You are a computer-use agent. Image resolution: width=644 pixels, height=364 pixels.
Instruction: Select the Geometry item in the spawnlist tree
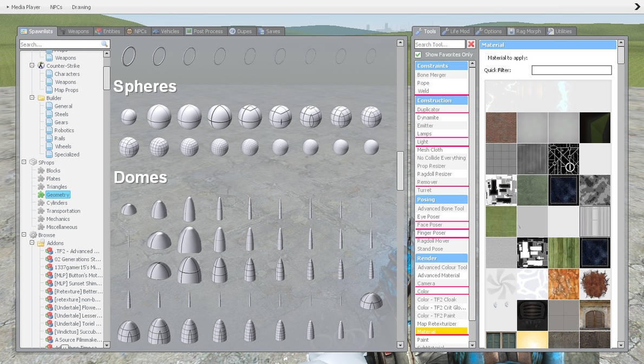pos(59,194)
